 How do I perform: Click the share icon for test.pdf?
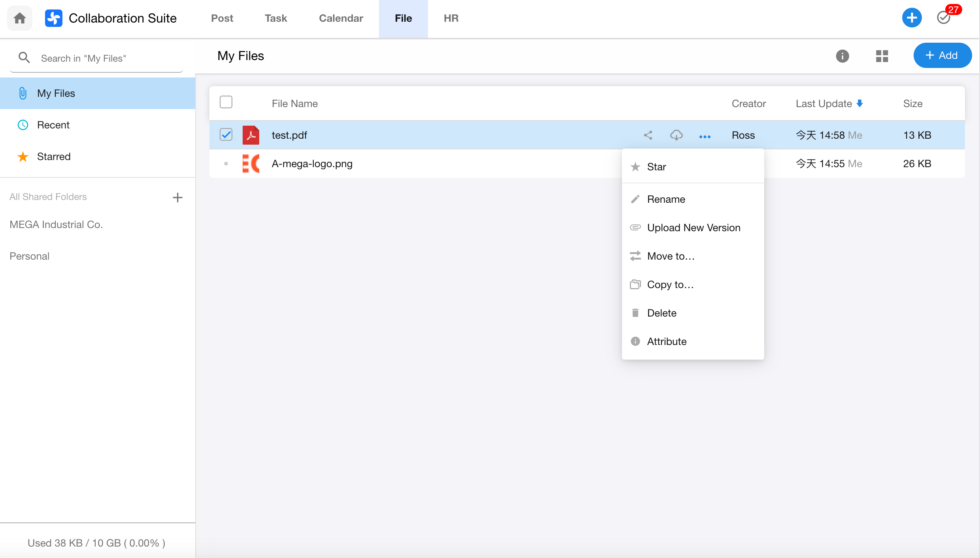648,135
